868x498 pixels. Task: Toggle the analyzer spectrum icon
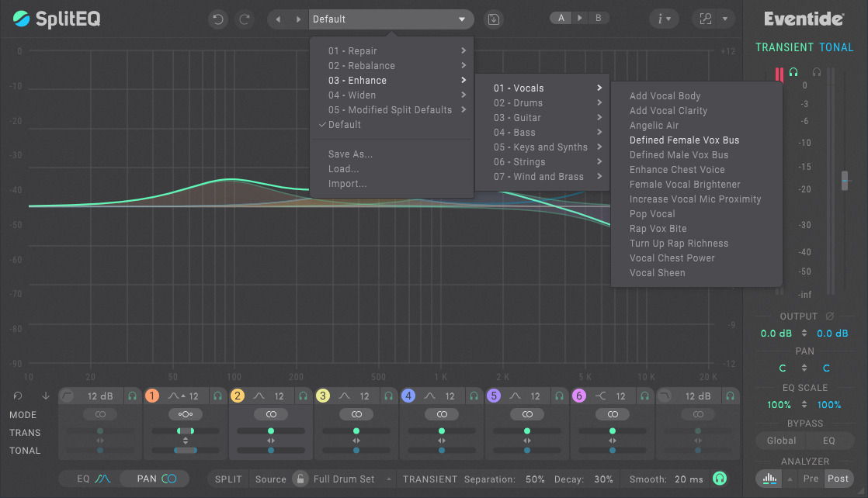click(x=769, y=479)
